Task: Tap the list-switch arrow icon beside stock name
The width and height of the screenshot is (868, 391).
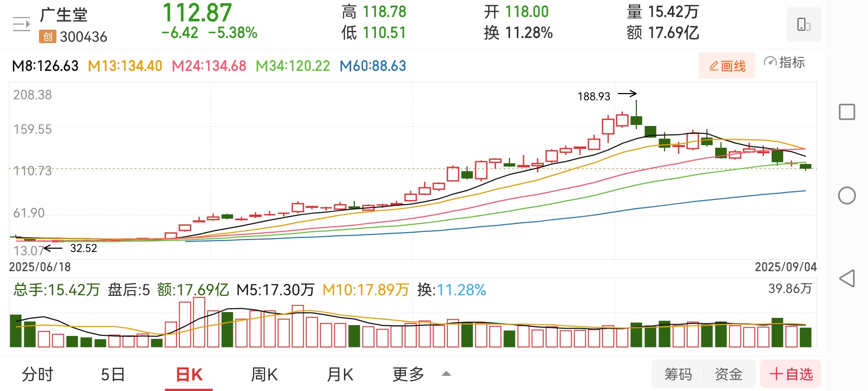Action: pyautogui.click(x=21, y=24)
